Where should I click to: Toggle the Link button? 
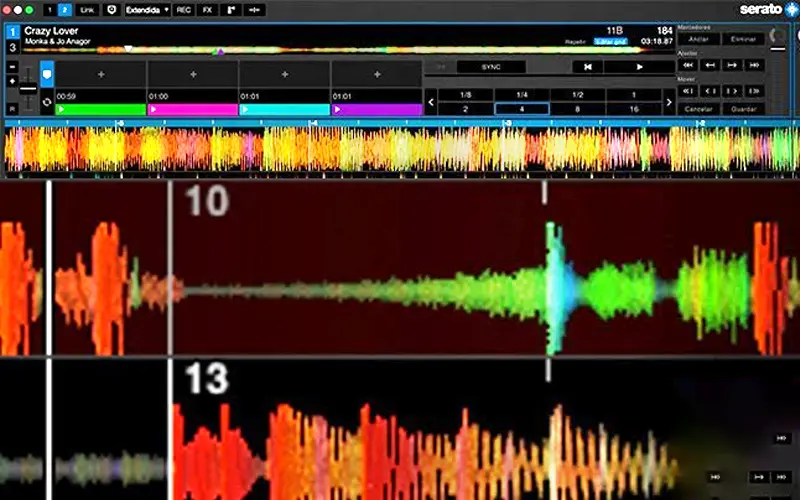[87, 10]
